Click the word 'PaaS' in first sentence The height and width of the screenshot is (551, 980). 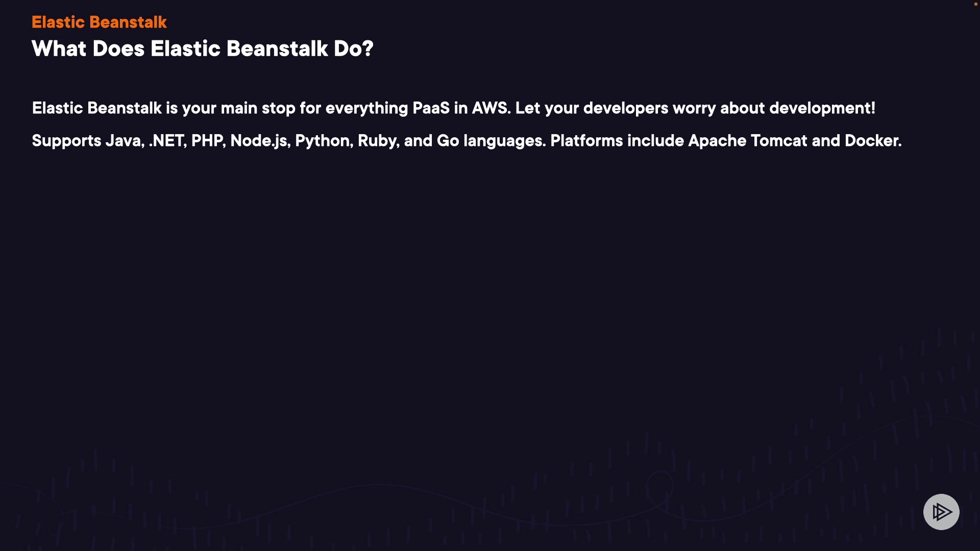[x=431, y=108]
